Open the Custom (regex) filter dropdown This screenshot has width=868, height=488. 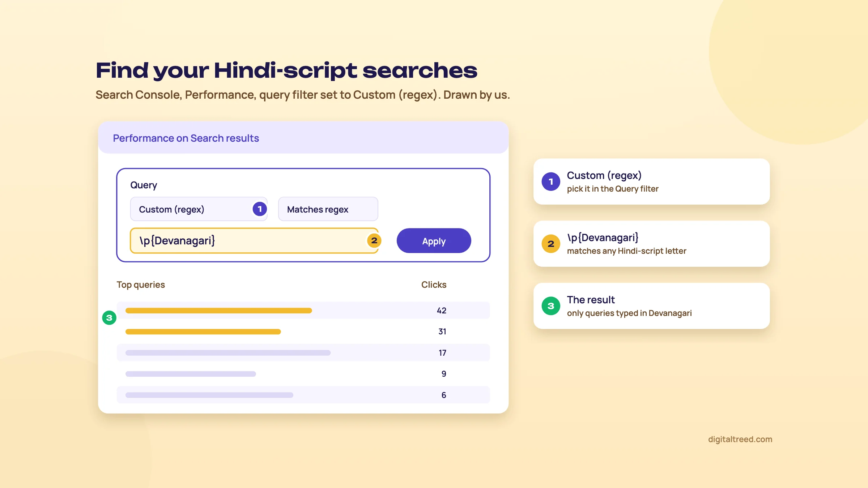199,209
